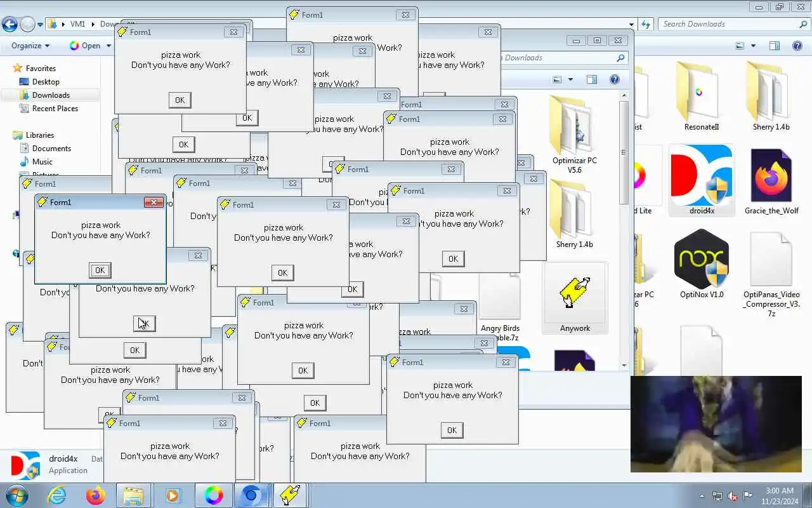Open view options dropdown in front Explorer
812x508 pixels.
[570, 79]
